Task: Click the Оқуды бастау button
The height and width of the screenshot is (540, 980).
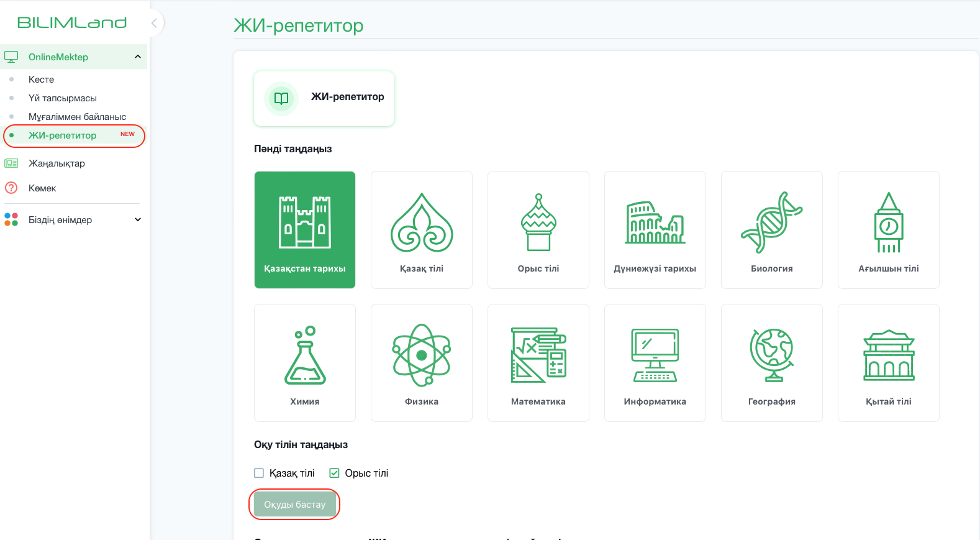Action: [294, 505]
